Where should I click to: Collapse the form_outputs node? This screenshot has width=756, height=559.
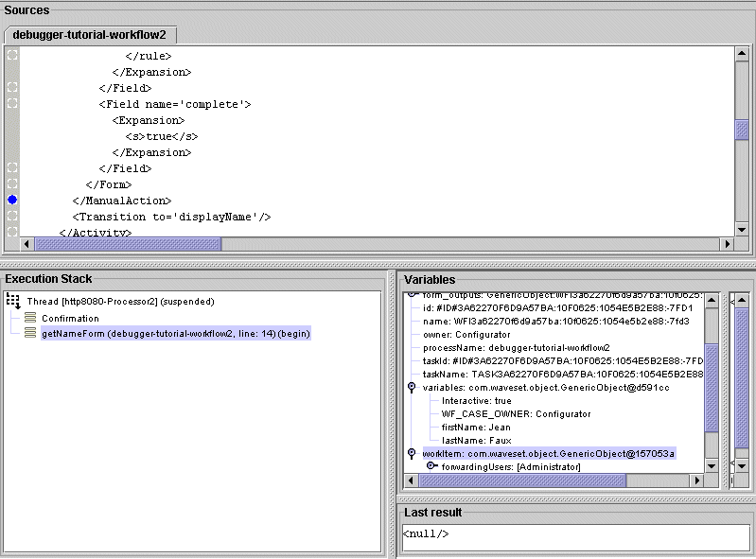click(412, 295)
